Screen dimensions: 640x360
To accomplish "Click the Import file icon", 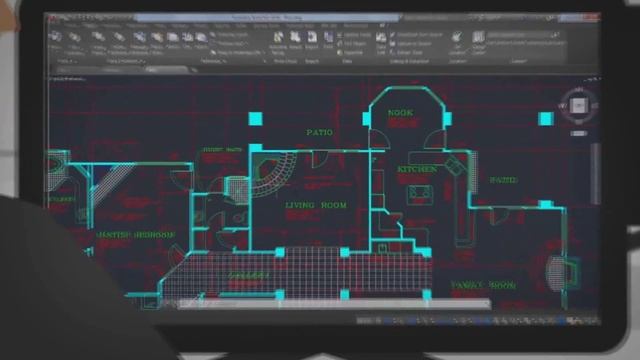I will [312, 37].
